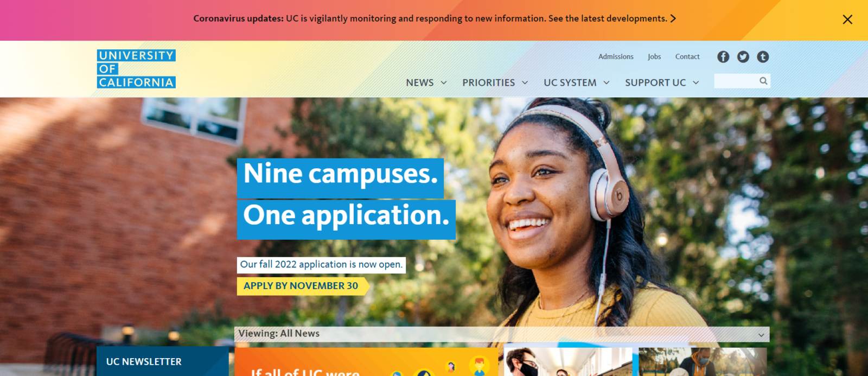The height and width of the screenshot is (376, 868).
Task: Open the UC SYSTEM navigation item
Action: pyautogui.click(x=570, y=82)
